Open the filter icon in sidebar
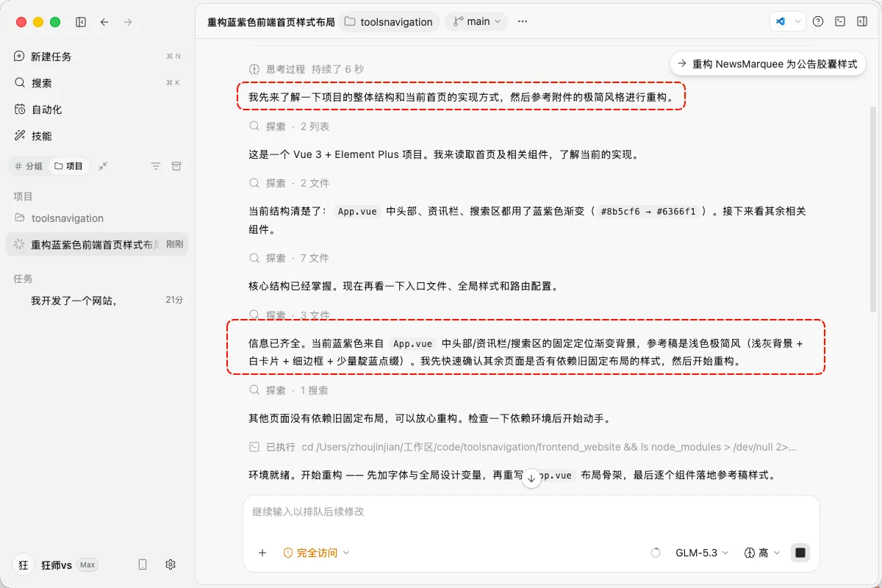This screenshot has height=588, width=882. click(156, 166)
